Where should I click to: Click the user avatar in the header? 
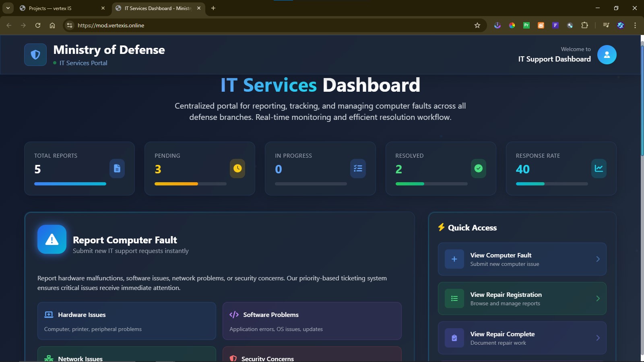tap(607, 54)
